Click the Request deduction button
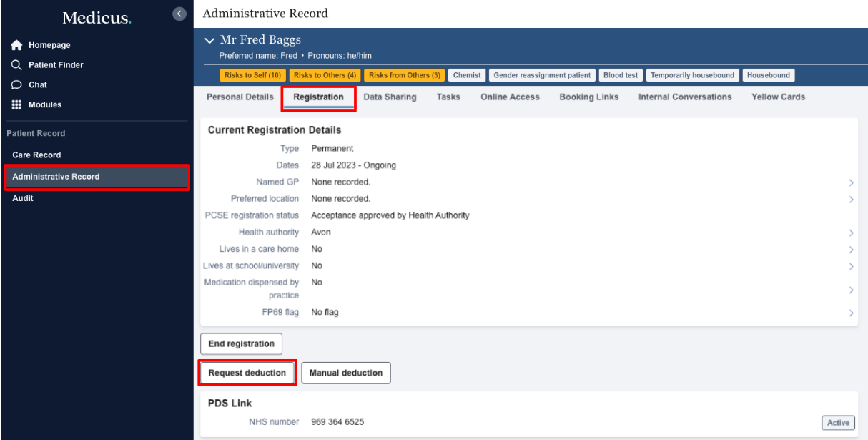868x440 pixels. (x=247, y=373)
